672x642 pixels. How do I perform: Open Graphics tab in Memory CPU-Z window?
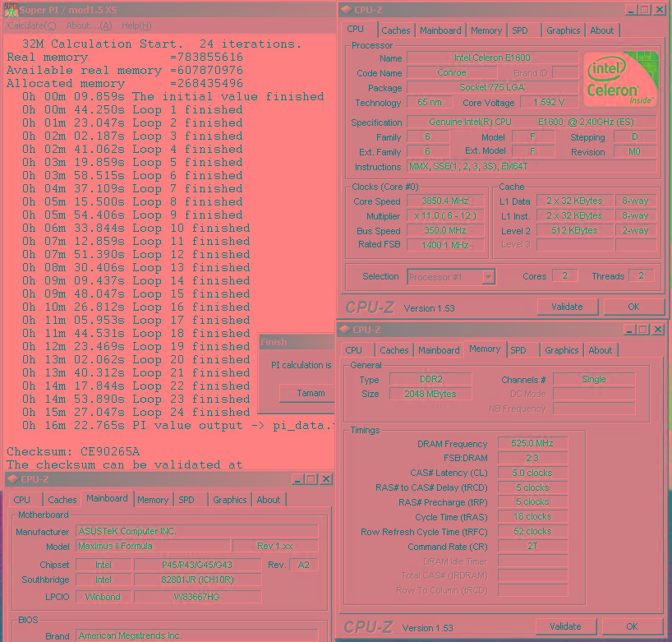(x=561, y=350)
